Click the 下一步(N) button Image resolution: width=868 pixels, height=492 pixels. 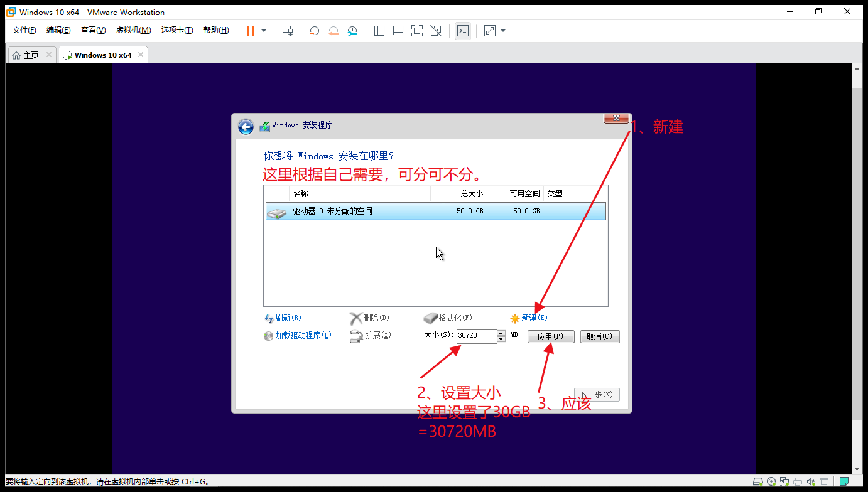[x=597, y=395]
